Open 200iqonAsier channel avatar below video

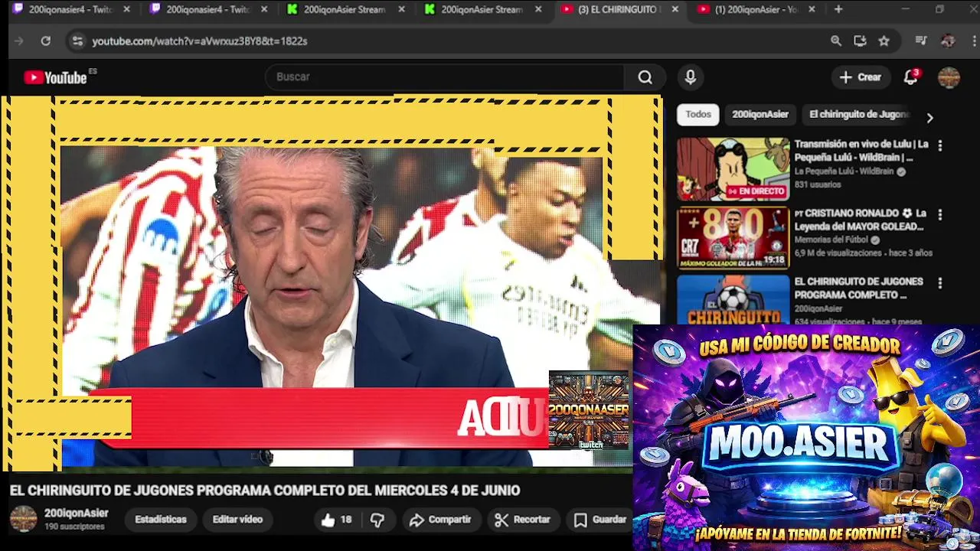(x=23, y=519)
